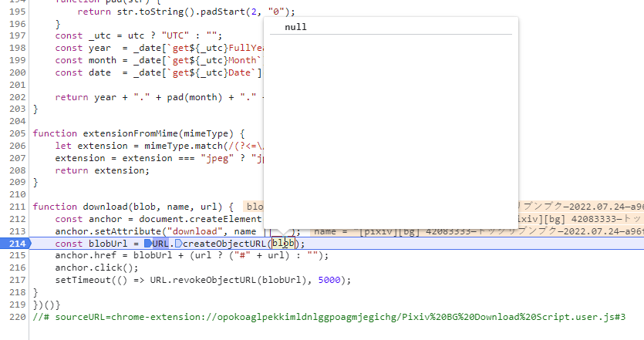Screen dimensions: 644x340
Task: Click line number 220 in the gutter
Action: (17, 317)
